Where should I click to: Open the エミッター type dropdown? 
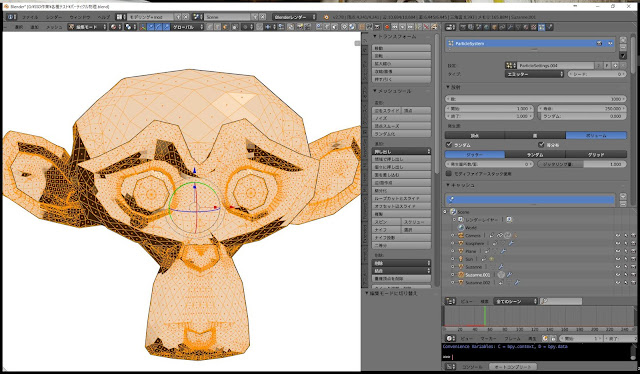535,74
